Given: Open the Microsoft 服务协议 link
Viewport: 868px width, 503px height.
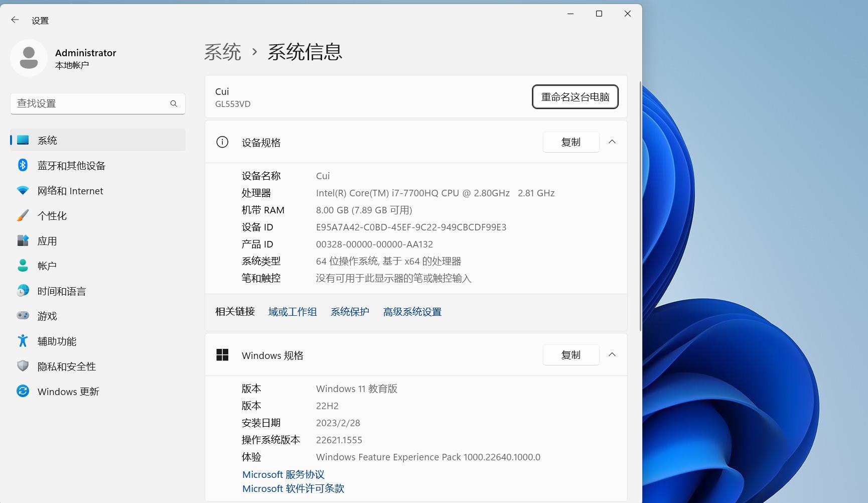Looking at the screenshot, I should 283,474.
